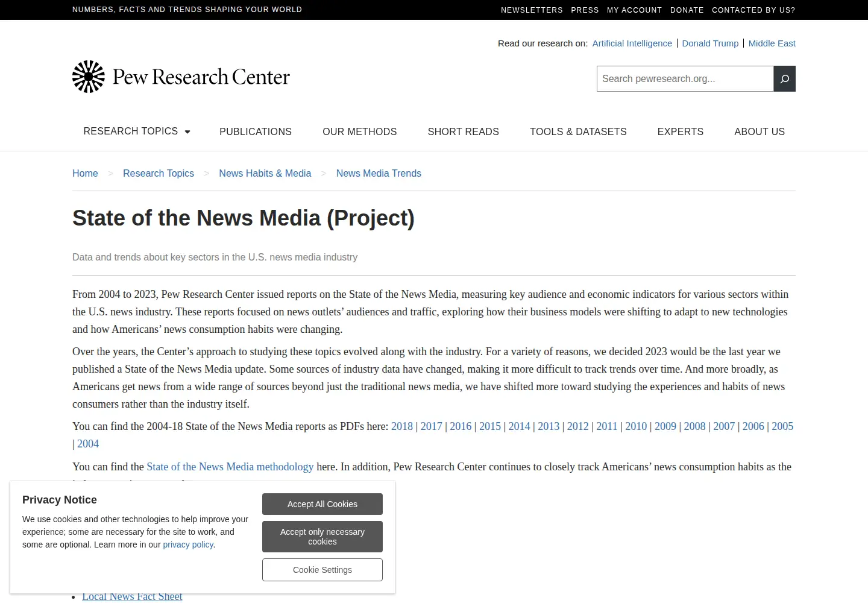Image resolution: width=868 pixels, height=603 pixels.
Task: Open the 2004 report PDF link
Action: coord(88,444)
